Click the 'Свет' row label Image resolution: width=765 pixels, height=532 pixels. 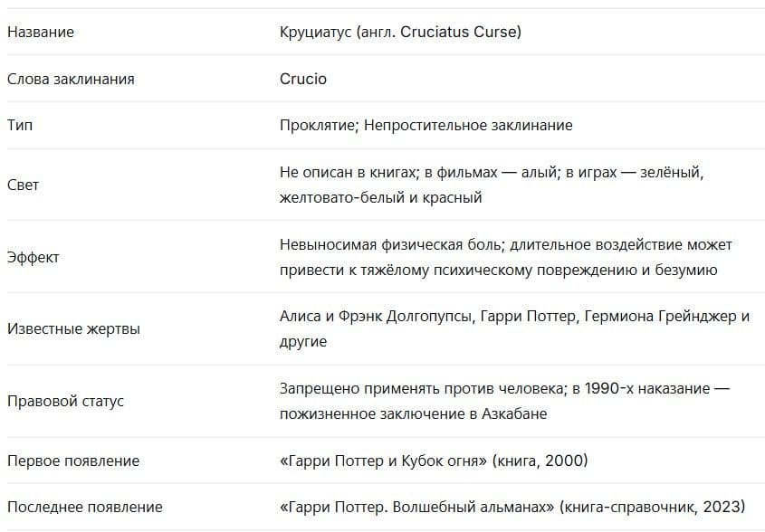23,185
